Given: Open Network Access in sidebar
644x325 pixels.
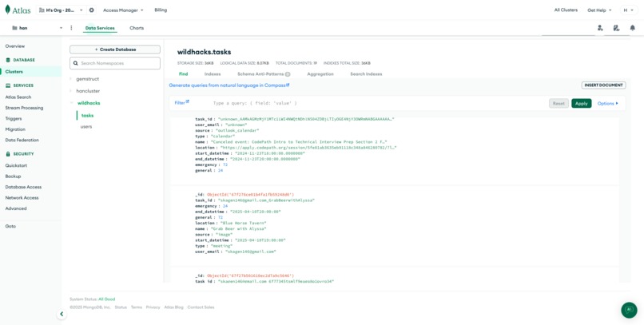Looking at the screenshot, I should 22,198.
